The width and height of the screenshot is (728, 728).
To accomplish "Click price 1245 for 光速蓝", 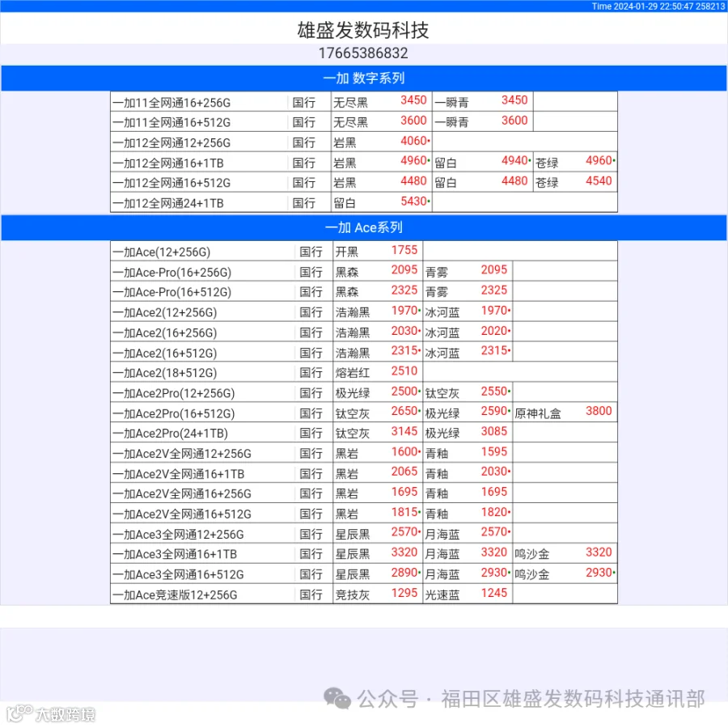I will coord(494,593).
